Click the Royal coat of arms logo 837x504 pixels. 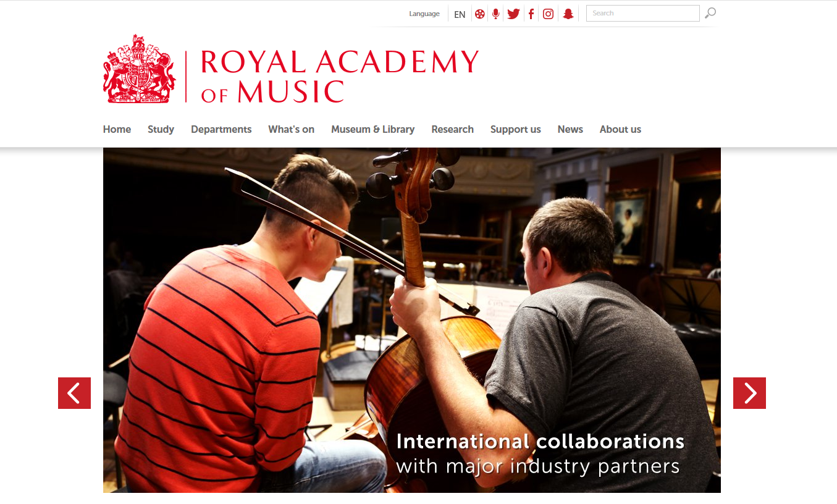pos(140,69)
